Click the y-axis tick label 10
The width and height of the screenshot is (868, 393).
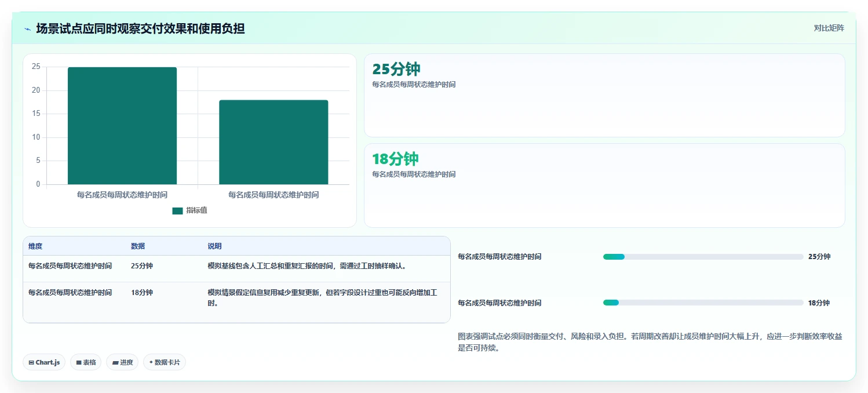pos(36,137)
